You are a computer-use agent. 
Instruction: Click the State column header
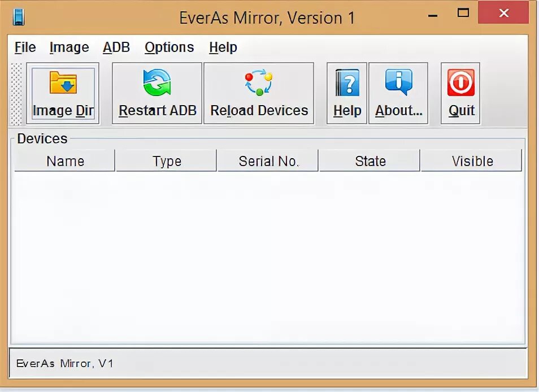[x=370, y=161]
